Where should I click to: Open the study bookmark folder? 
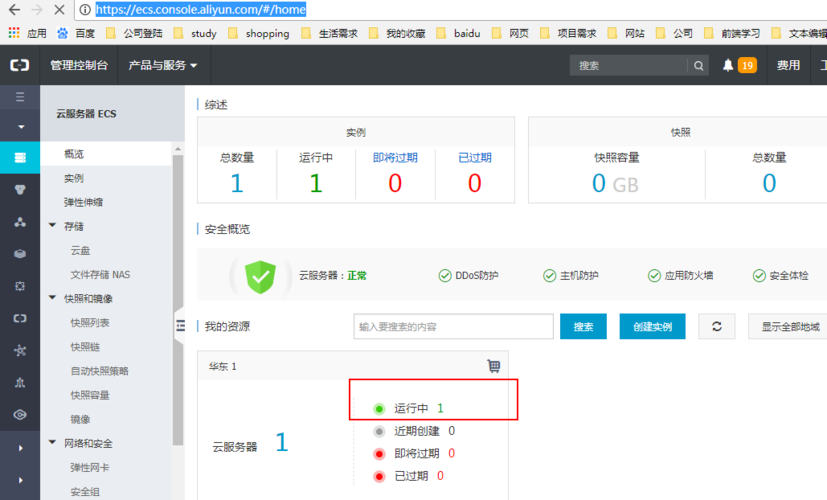195,33
